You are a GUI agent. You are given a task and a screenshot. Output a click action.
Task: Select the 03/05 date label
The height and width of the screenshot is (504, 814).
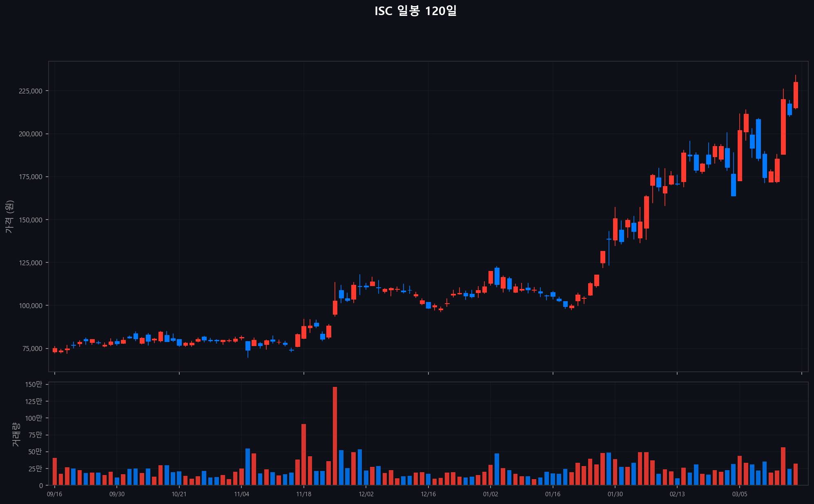pyautogui.click(x=740, y=494)
